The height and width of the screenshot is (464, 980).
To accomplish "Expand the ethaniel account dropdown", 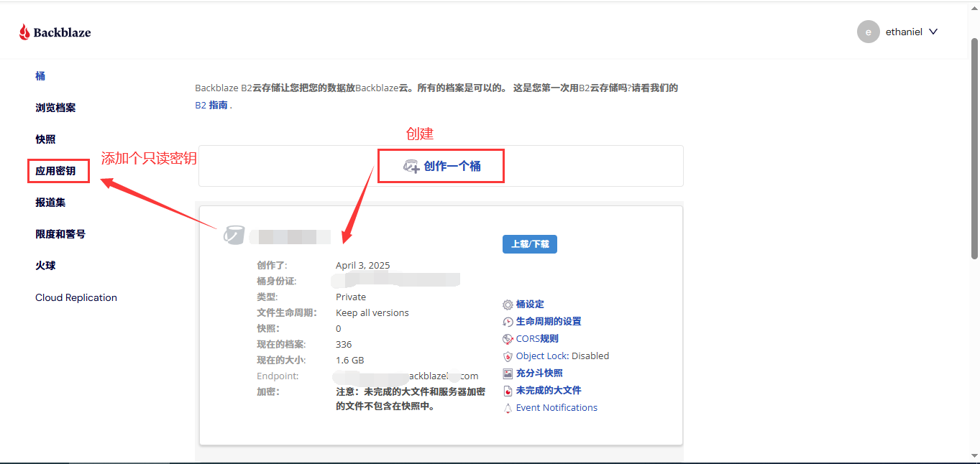I will tap(933, 32).
